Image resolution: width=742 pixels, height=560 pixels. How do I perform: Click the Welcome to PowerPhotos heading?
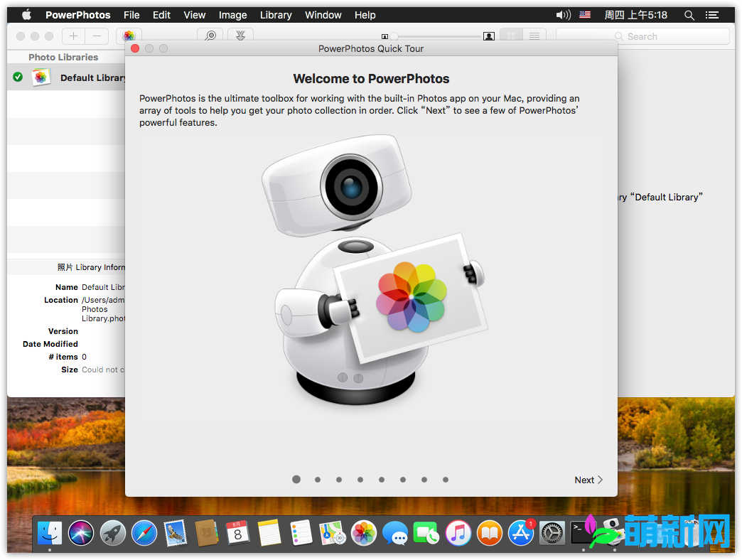click(371, 78)
